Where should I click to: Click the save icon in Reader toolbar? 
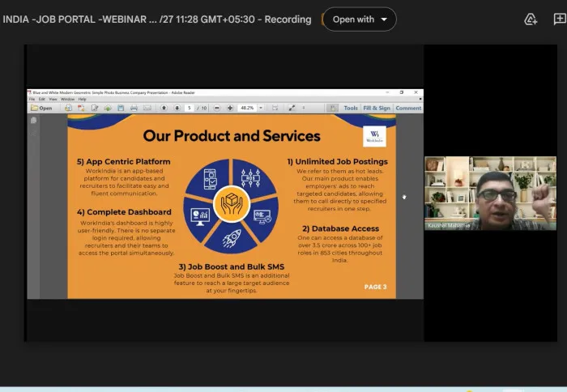pyautogui.click(x=121, y=108)
